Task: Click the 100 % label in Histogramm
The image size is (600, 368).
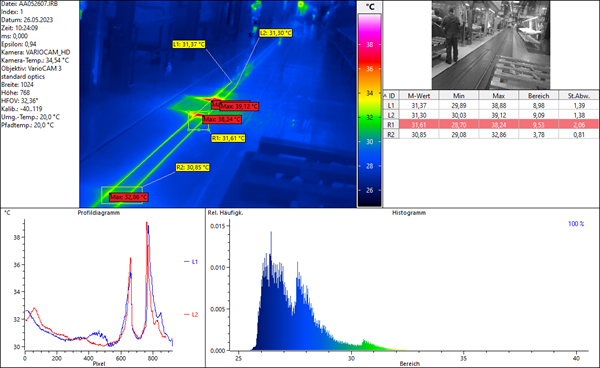Action: [x=576, y=224]
